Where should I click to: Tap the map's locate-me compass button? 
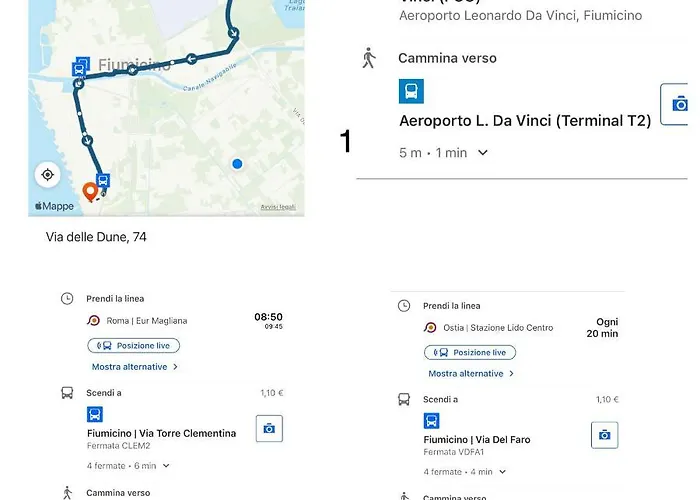[47, 175]
